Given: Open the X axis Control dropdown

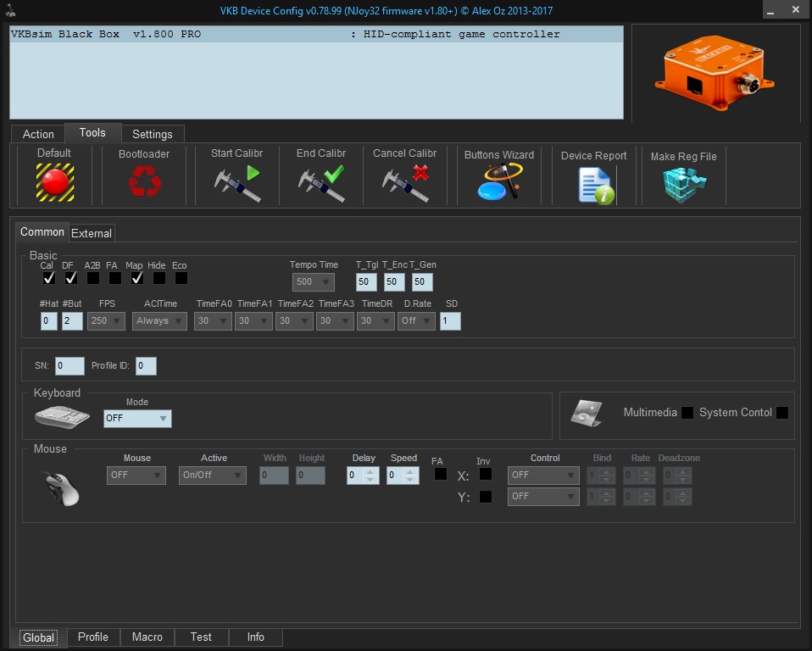Looking at the screenshot, I should (543, 476).
